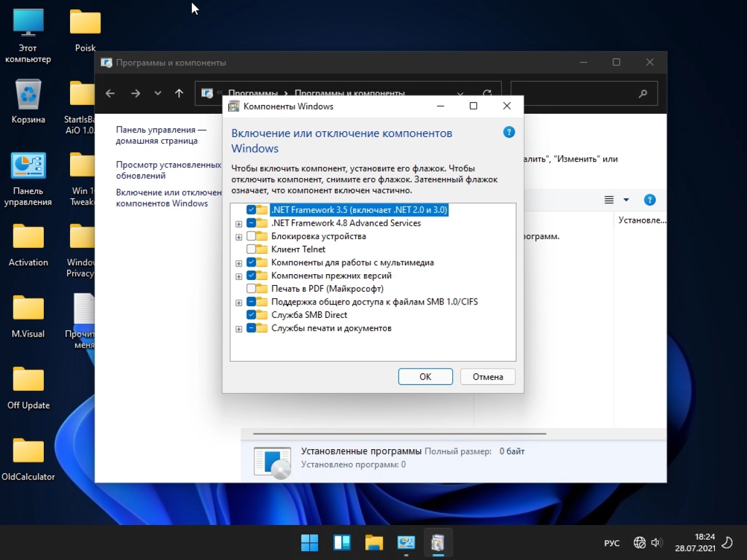Click Windows Features taskbar icon

438,542
